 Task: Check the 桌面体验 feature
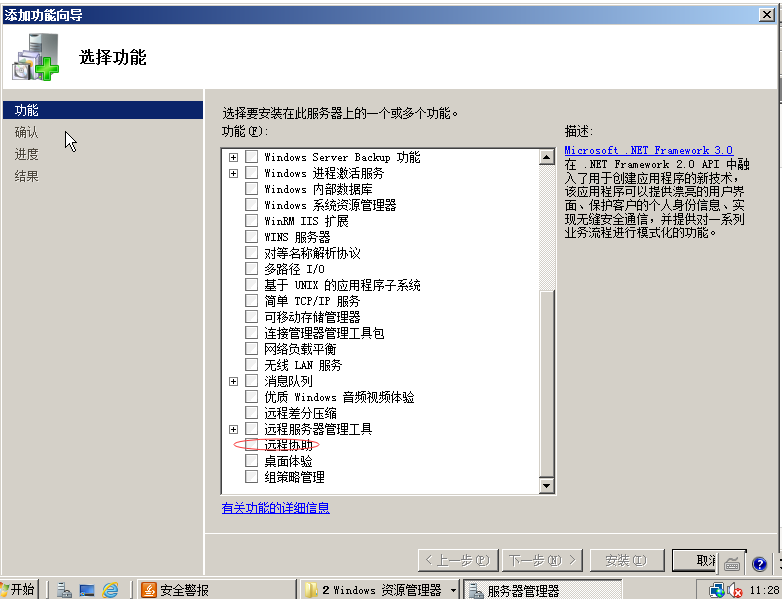[x=251, y=461]
